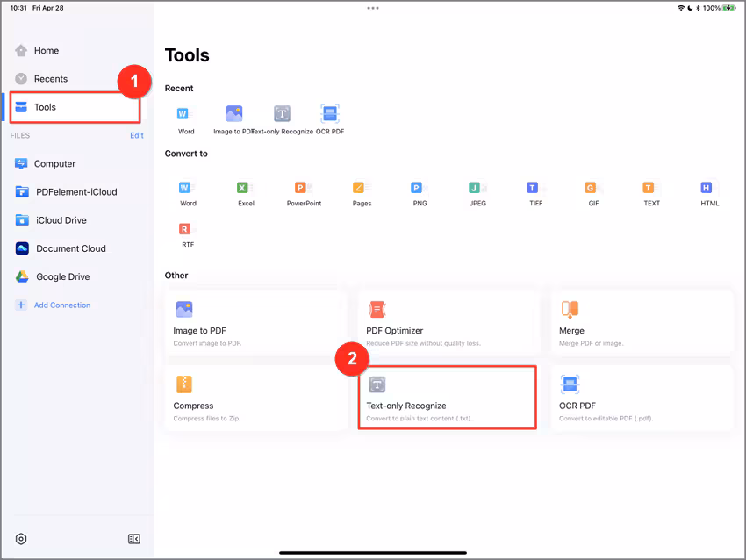This screenshot has width=746, height=560.
Task: Convert to Pages format
Action: point(362,193)
